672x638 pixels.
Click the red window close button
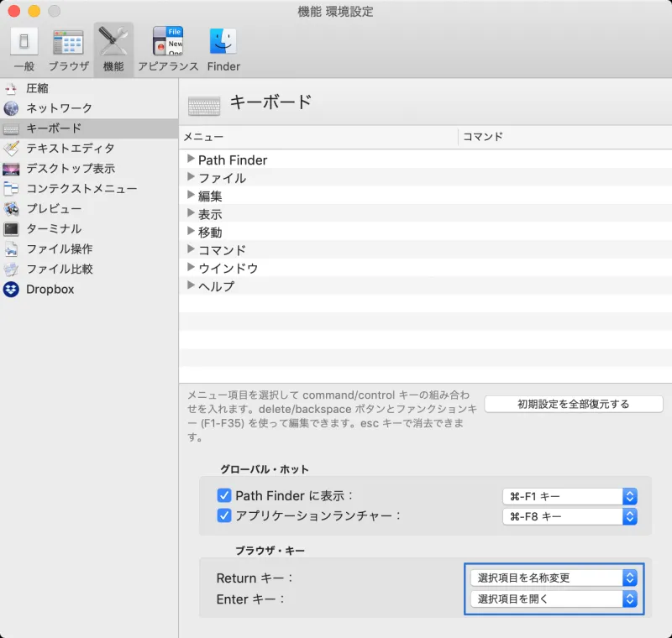coord(14,11)
